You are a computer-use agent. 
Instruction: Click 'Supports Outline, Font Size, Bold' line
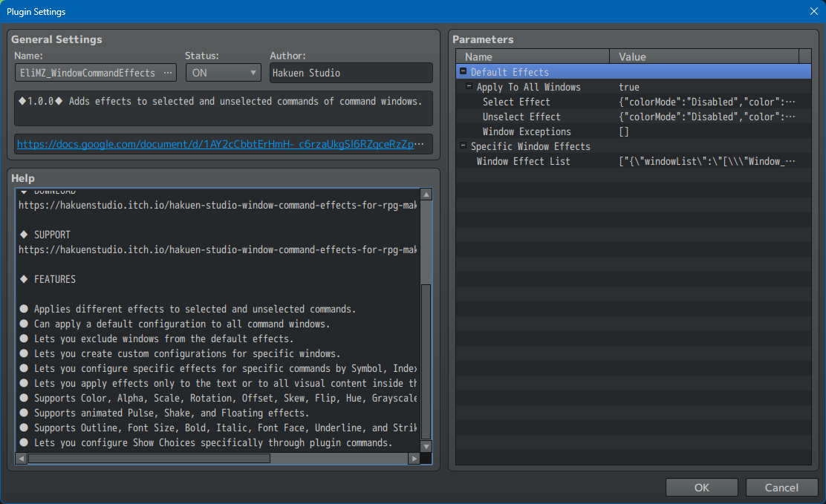click(x=226, y=428)
